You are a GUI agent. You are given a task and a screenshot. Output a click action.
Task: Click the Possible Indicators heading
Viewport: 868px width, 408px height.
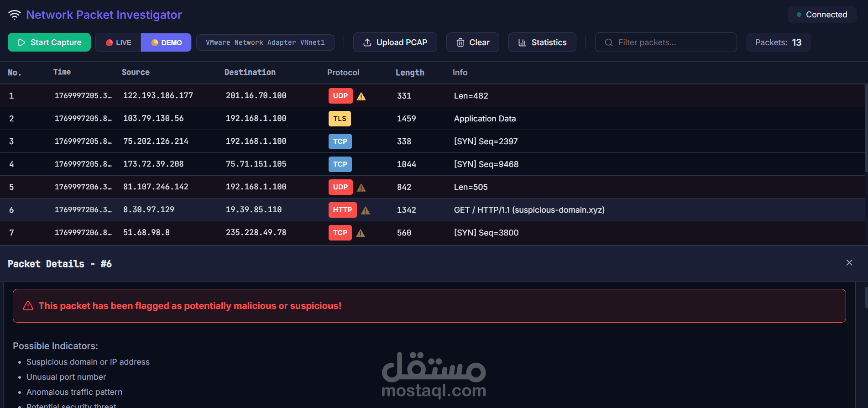pos(55,346)
